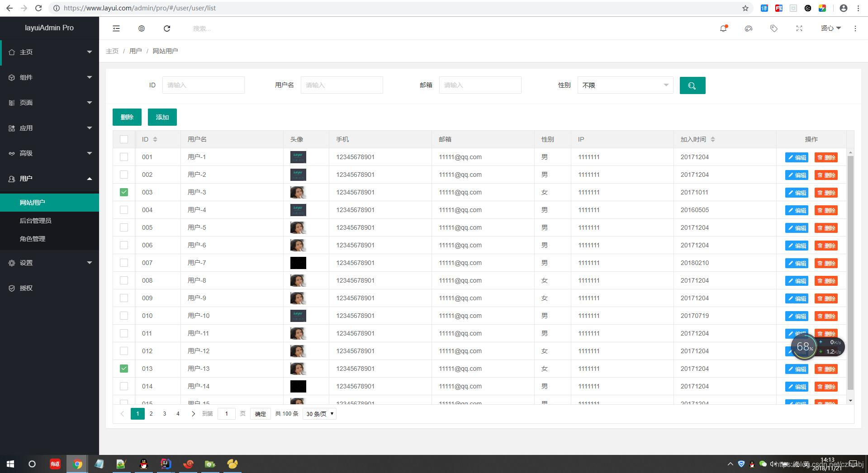
Task: Select 网站用户 in the sidebar
Action: click(x=50, y=203)
